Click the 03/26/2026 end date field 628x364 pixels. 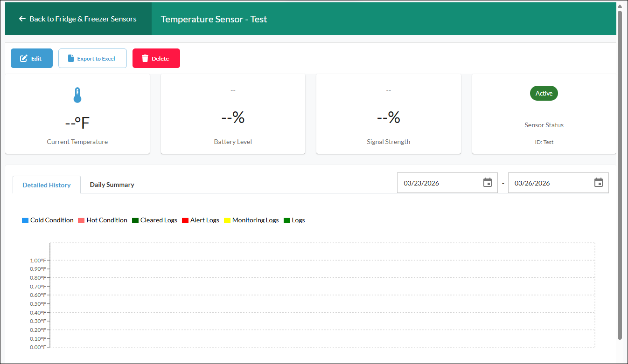(x=558, y=183)
